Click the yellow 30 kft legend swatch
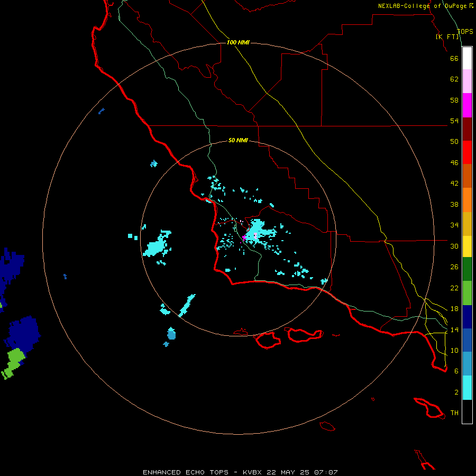Viewport: 476px width, 476px height. point(467,246)
